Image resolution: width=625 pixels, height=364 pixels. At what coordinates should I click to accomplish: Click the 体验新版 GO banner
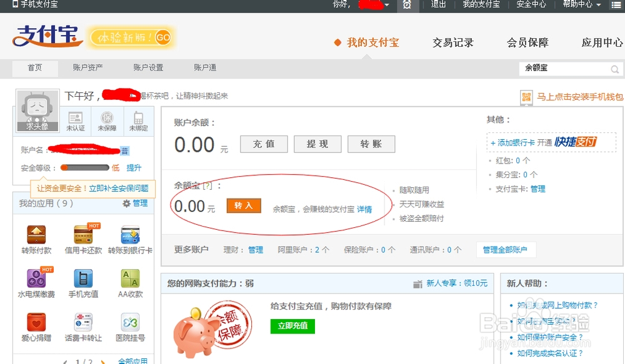pos(131,38)
